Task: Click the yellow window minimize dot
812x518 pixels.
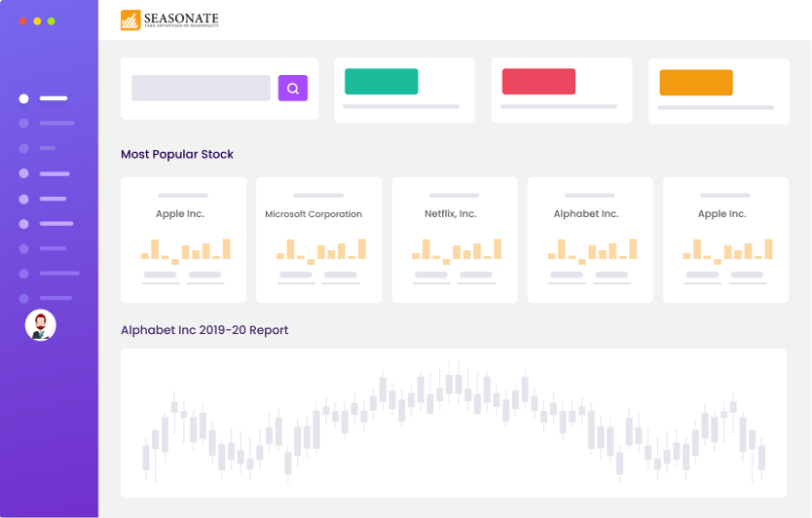Action: [x=37, y=20]
